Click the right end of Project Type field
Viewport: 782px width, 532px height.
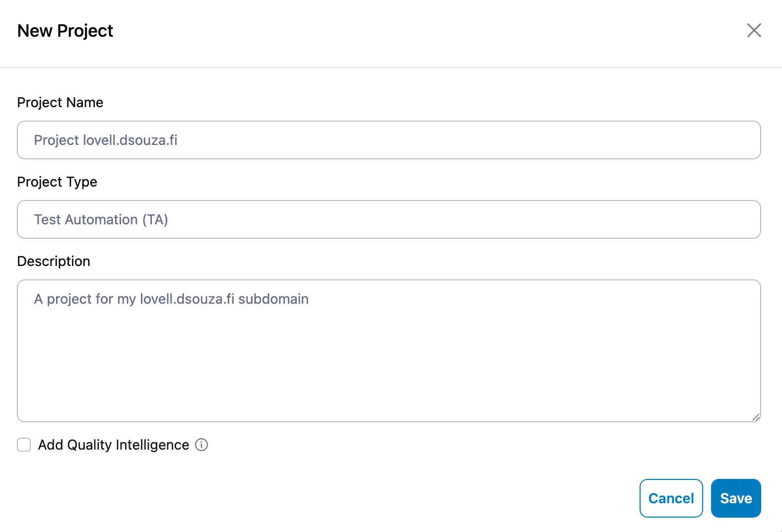pos(739,219)
